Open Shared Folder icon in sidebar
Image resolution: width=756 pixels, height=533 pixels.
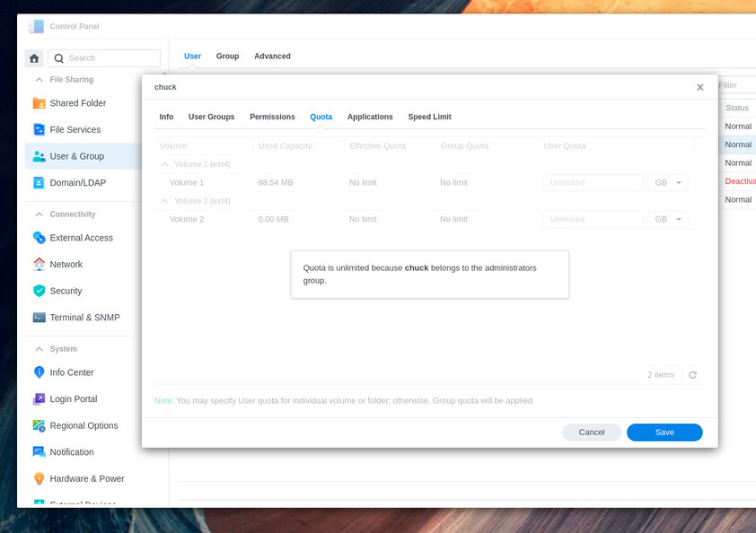point(39,103)
